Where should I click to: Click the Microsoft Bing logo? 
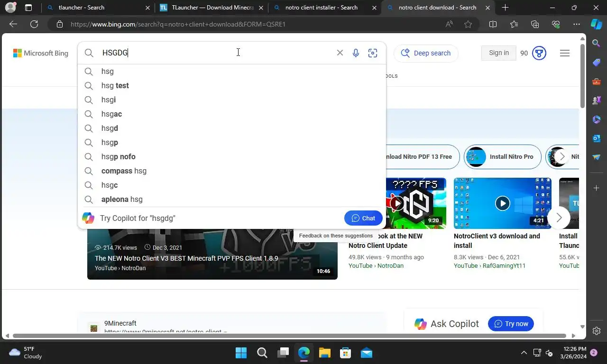pos(41,53)
